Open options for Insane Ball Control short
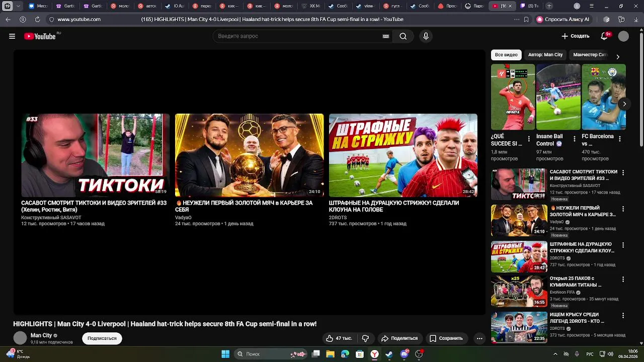Viewport: 644px width, 362px height. [x=574, y=139]
